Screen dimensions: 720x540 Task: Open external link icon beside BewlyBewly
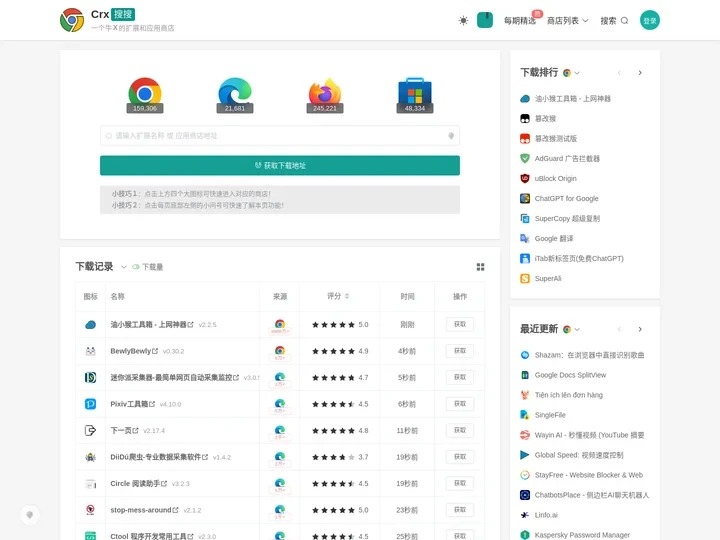[x=155, y=351]
